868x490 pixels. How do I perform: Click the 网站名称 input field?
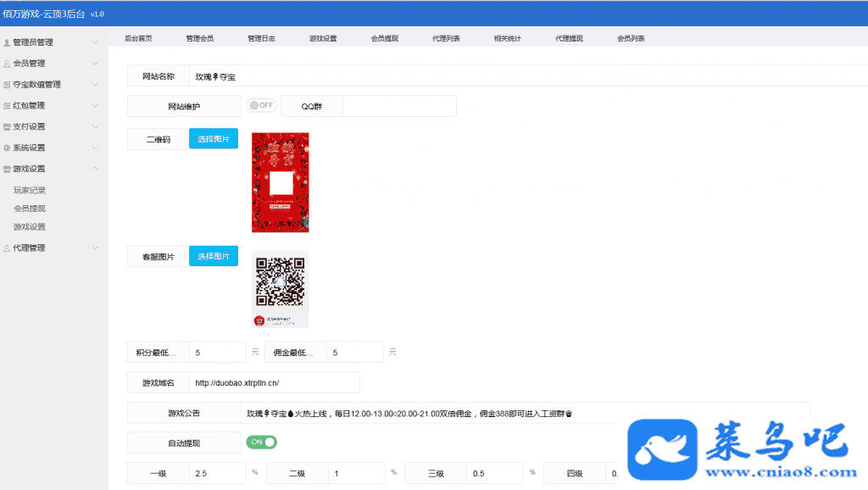529,76
